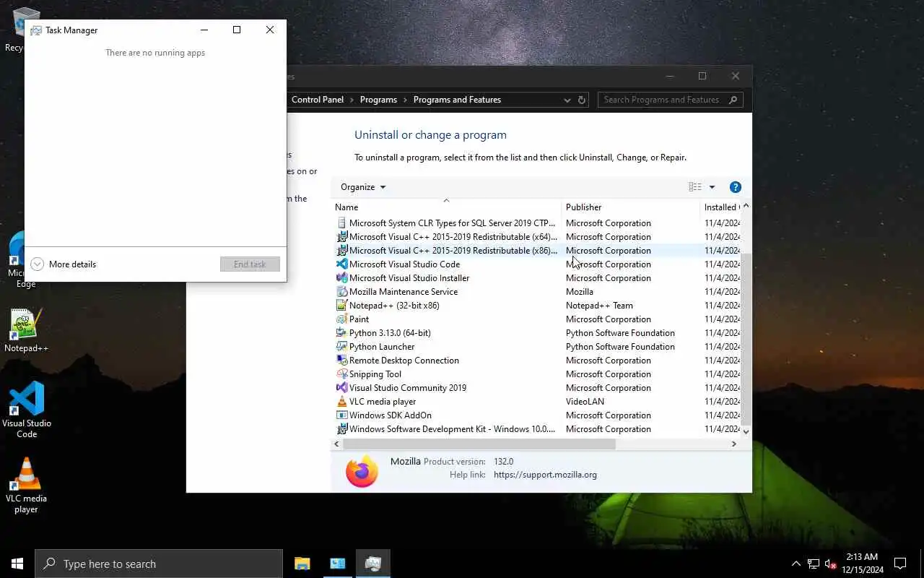Image resolution: width=924 pixels, height=578 pixels.
Task: Click the taskbar Type here to search box
Action: 159,564
